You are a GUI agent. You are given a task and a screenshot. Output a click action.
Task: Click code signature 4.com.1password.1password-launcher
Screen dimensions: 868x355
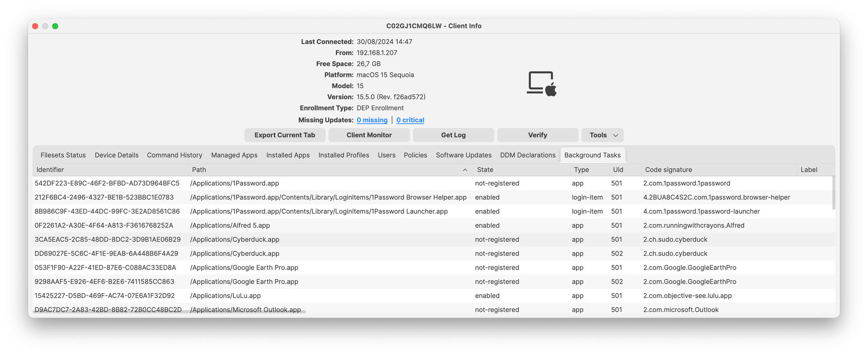point(702,211)
